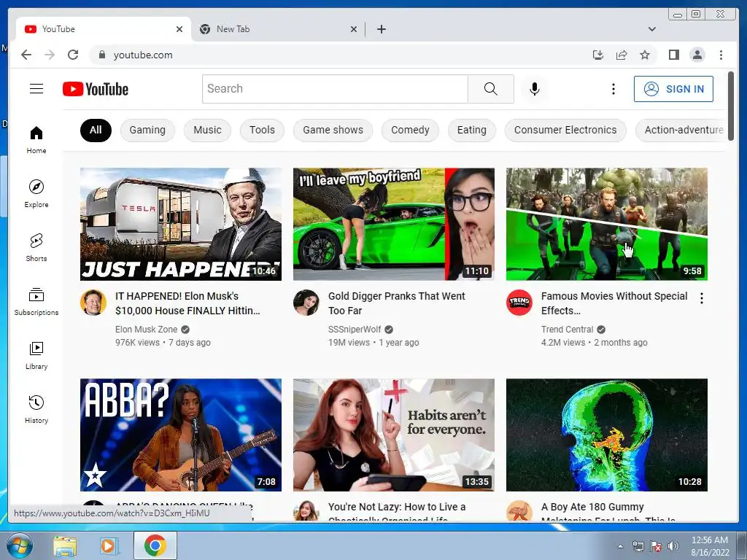Click browser forward arrow
Viewport: 747px width, 560px height.
[x=50, y=55]
